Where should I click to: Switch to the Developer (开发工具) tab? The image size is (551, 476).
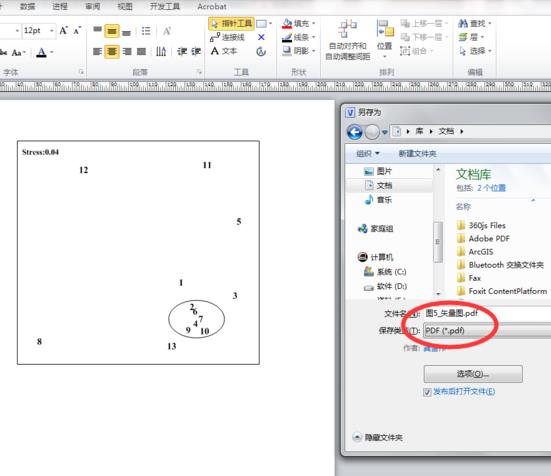164,6
